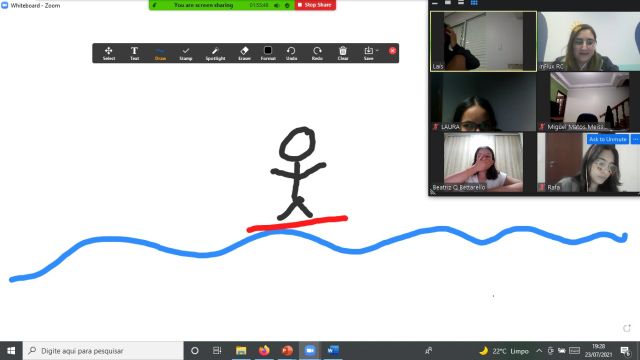Ask Rafa to unmute
This screenshot has height=360, width=640.
607,139
